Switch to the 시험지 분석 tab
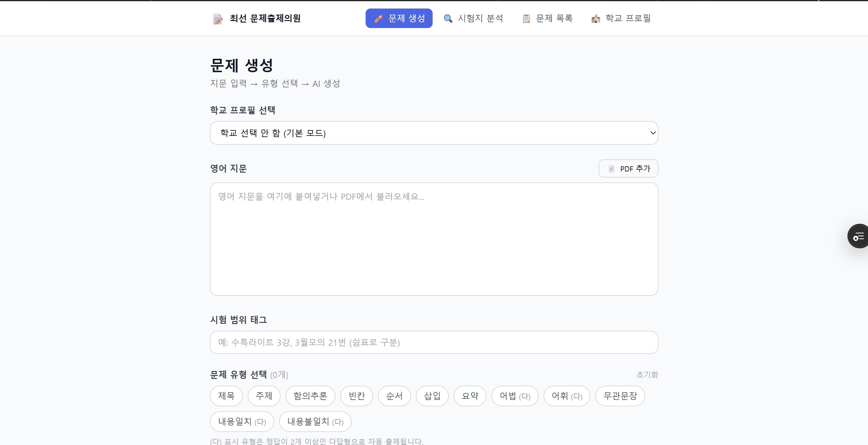 (x=473, y=18)
